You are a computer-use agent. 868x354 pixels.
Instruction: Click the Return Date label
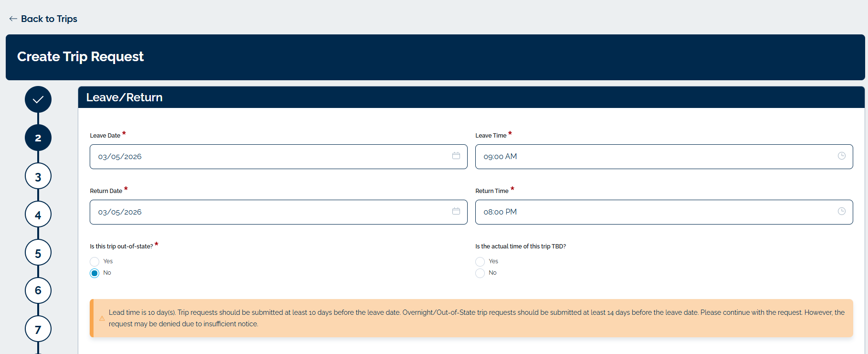(106, 191)
